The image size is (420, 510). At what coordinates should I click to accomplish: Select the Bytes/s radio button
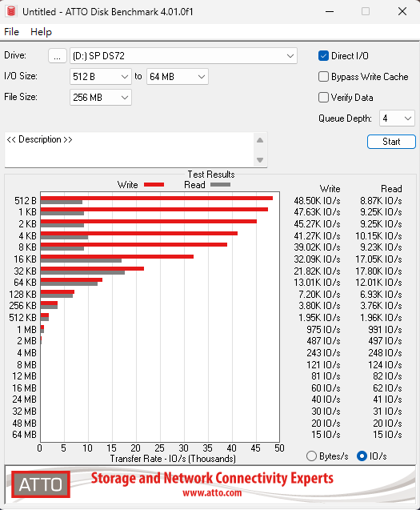[x=311, y=456]
